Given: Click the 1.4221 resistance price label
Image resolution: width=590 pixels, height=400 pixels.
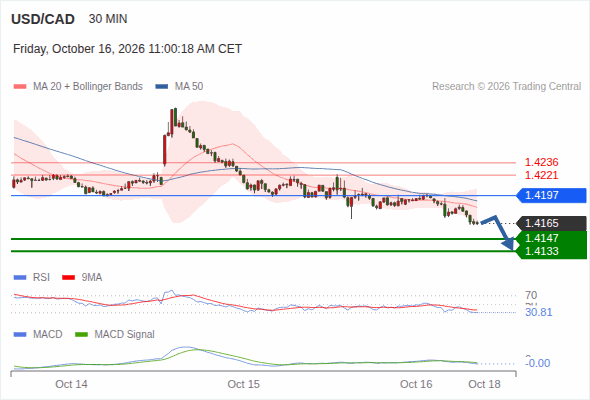Looking at the screenshot, I should [x=541, y=175].
